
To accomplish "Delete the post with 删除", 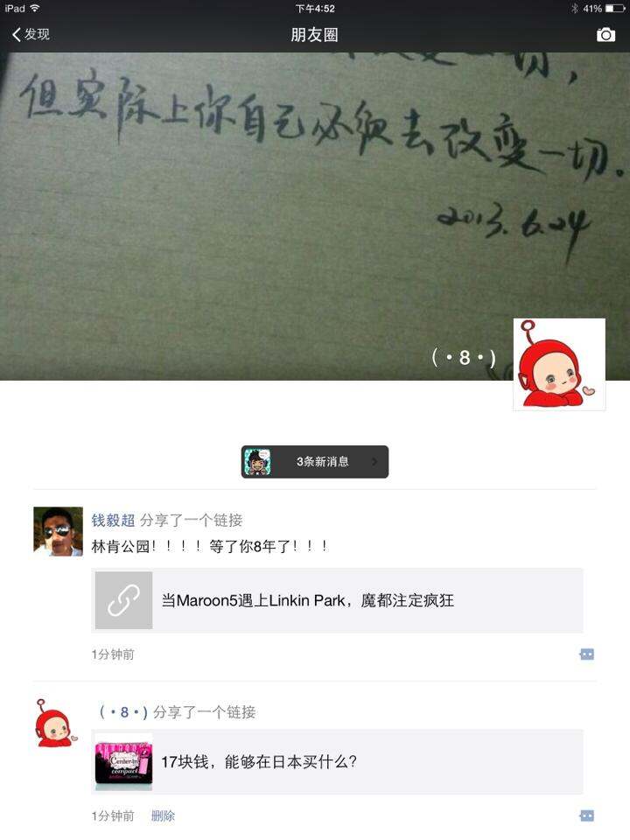I will pos(163,815).
